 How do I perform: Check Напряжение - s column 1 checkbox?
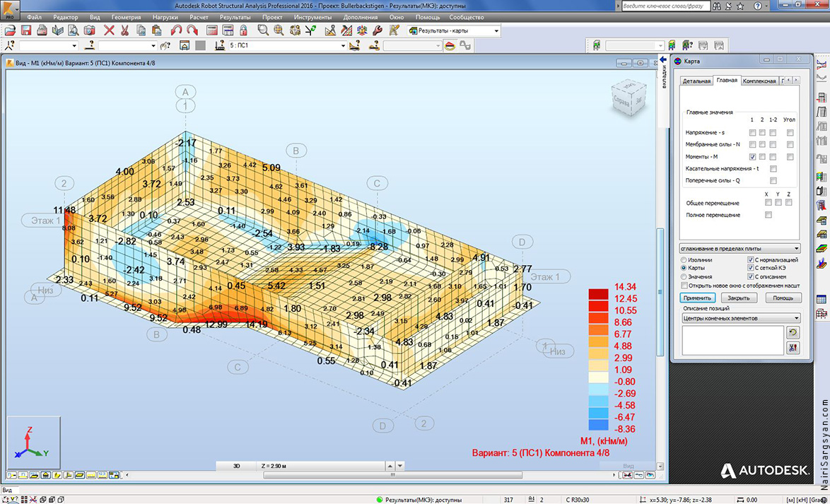pyautogui.click(x=753, y=132)
